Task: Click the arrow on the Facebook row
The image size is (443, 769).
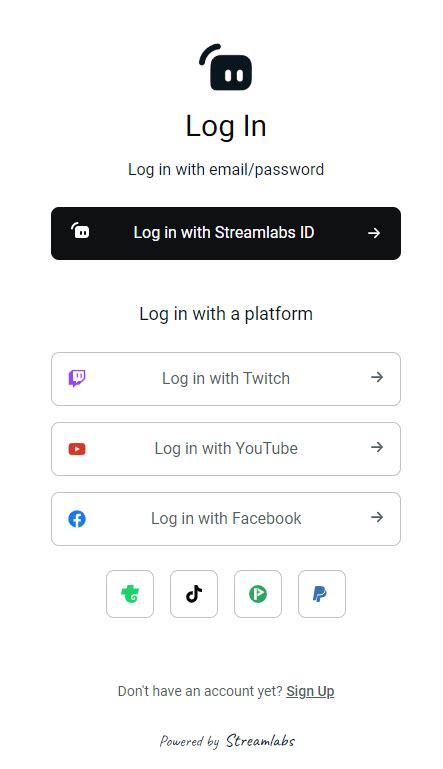Action: point(377,517)
